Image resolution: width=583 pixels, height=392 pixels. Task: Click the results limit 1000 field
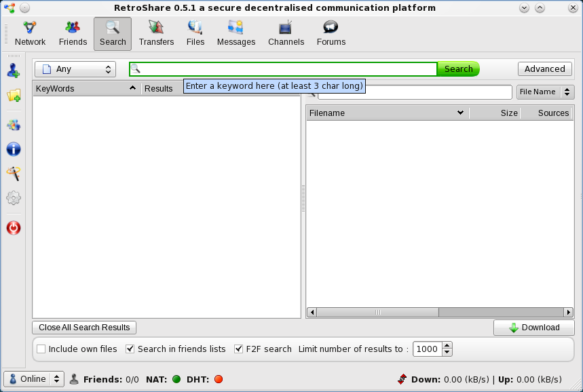point(427,349)
